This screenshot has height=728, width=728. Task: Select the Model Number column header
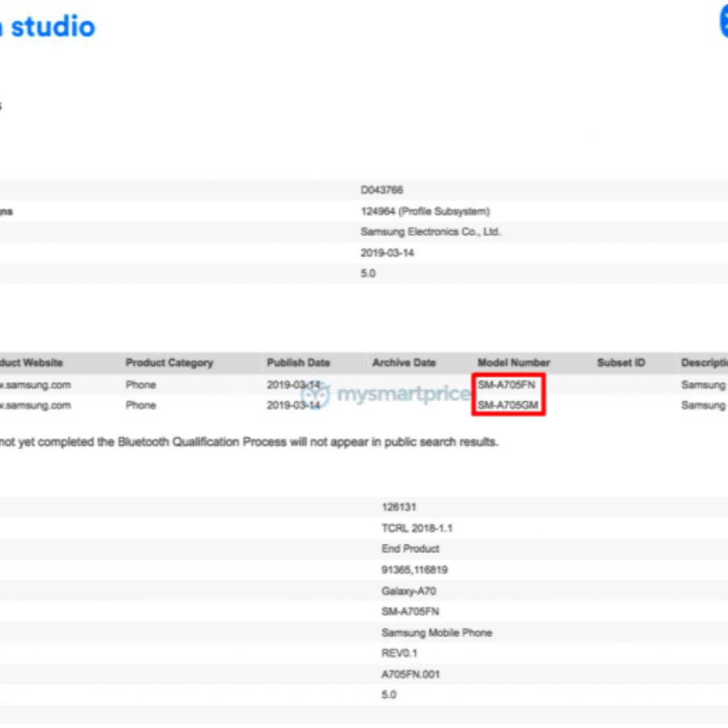514,363
